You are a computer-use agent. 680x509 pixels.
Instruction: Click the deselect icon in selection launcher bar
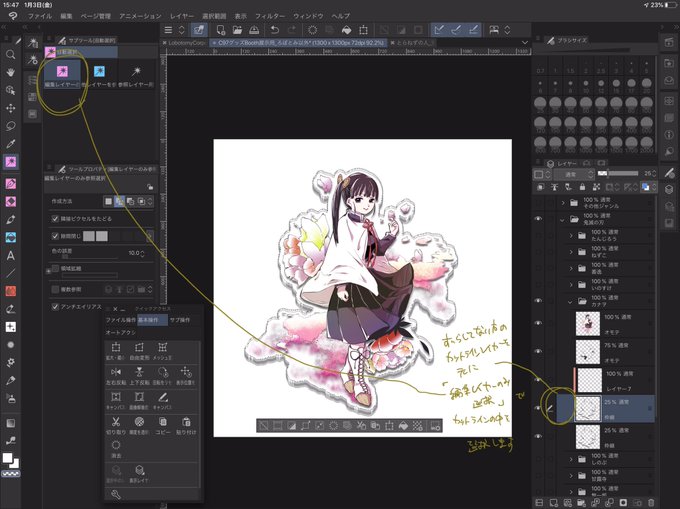tap(264, 426)
